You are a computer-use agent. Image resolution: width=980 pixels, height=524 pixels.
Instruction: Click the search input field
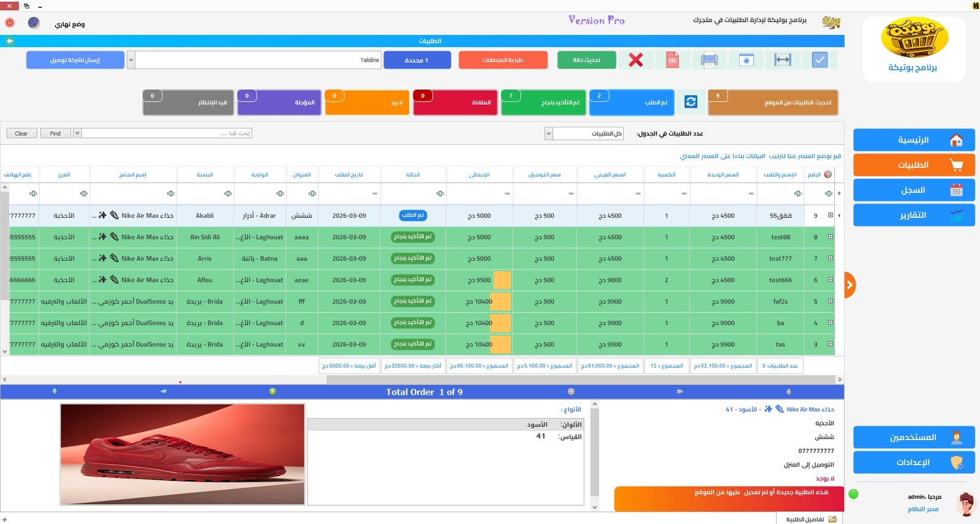pos(167,133)
